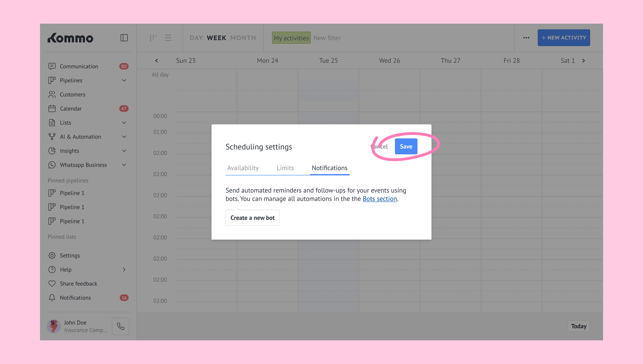Click the Calendar sidebar icon
643x364 pixels.
52,108
